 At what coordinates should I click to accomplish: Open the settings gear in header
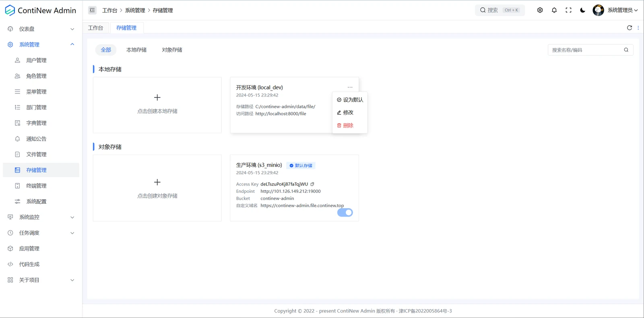coord(540,10)
